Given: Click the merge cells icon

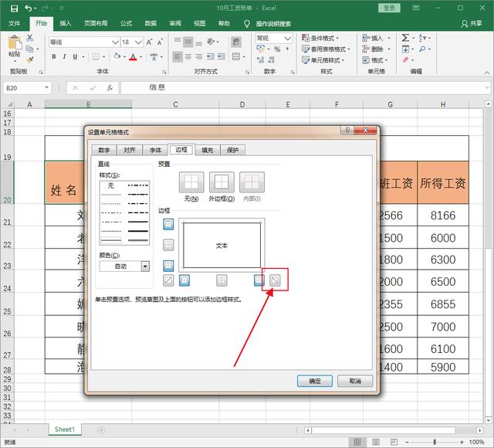Looking at the screenshot, I should (x=236, y=56).
